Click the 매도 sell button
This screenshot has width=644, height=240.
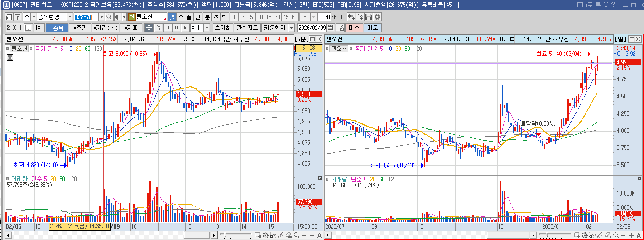(x=372, y=28)
